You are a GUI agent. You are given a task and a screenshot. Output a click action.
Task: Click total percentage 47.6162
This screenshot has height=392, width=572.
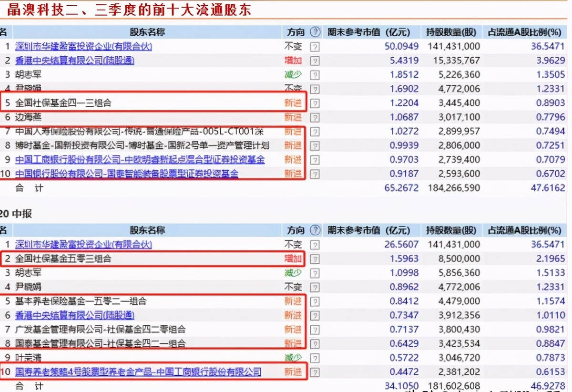tap(548, 188)
